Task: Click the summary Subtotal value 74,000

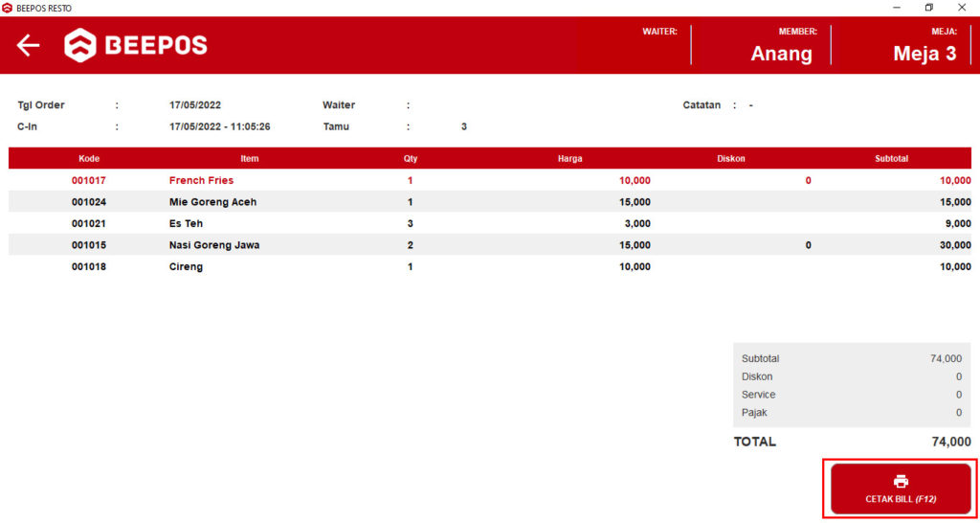Action: click(947, 358)
